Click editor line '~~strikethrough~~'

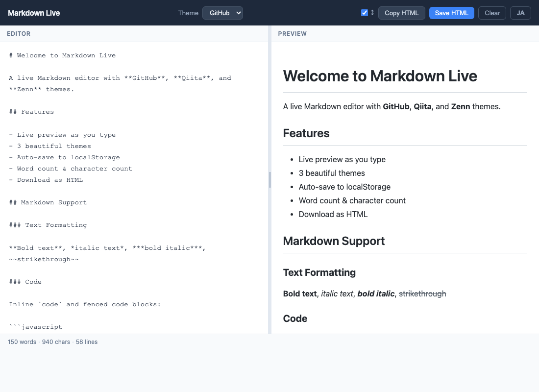(x=44, y=259)
